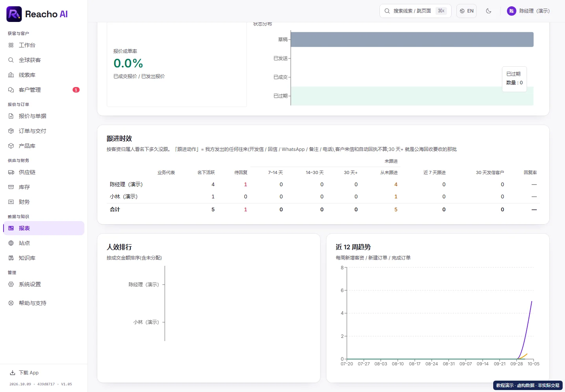
Task: Navigate to 知识库 menu entry
Action: tap(44, 258)
